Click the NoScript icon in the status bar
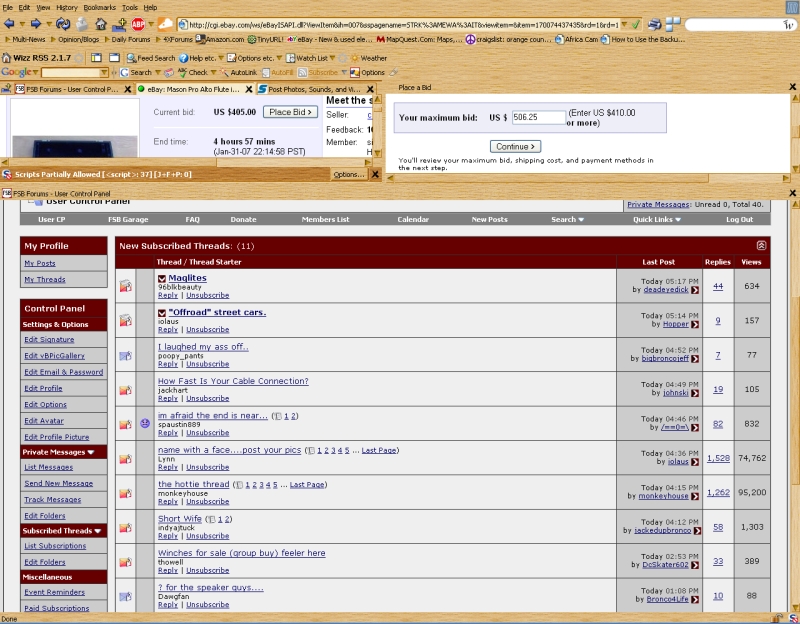The width and height of the screenshot is (800, 624). [x=793, y=619]
